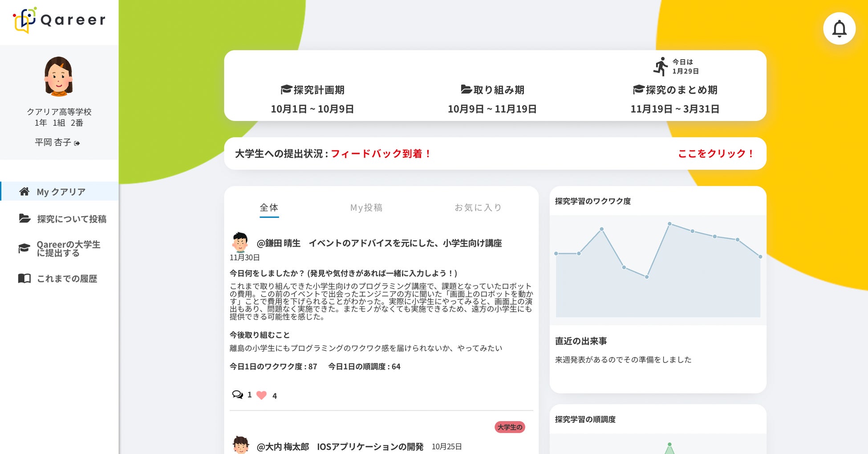
Task: Click the 取り組み期 heading
Action: click(x=499, y=90)
